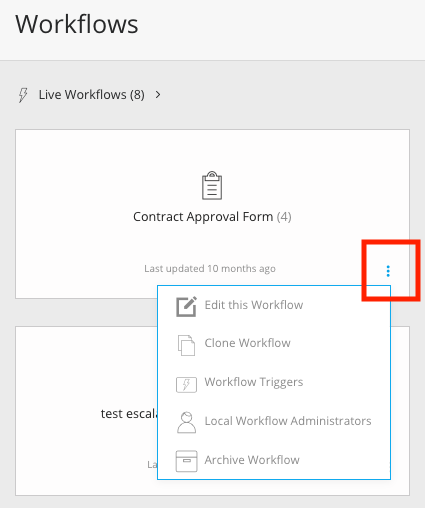Select Local Workflow Administrators
This screenshot has height=508, width=425.
point(288,421)
